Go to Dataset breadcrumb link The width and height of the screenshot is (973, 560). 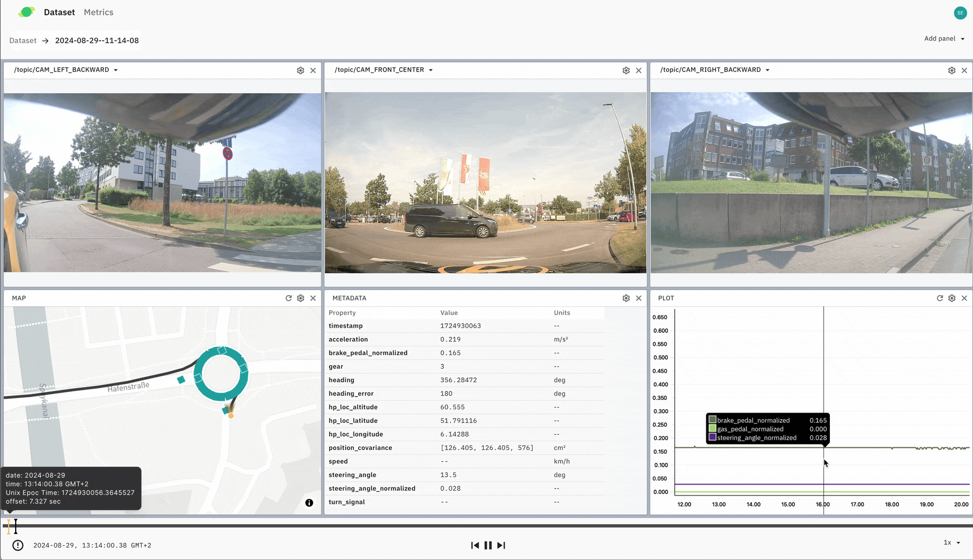[x=23, y=41]
